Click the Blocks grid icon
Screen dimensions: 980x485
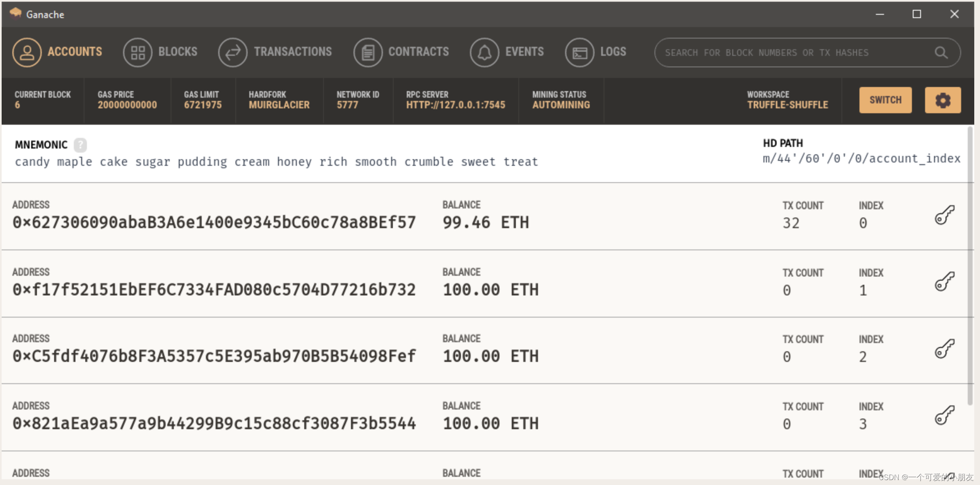[x=137, y=52]
